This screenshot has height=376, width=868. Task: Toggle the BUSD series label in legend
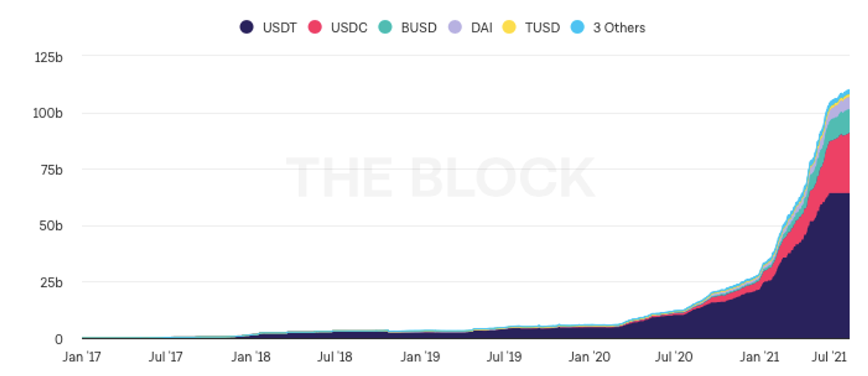(x=419, y=28)
